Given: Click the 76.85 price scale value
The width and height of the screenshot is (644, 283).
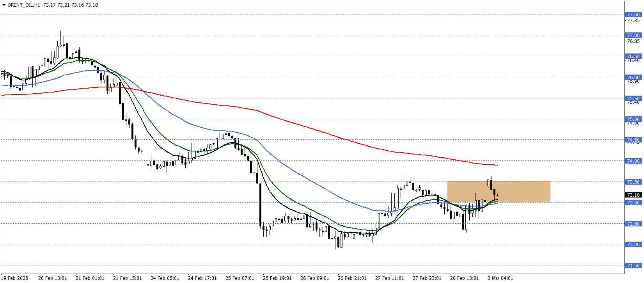Looking at the screenshot, I should 633,41.
